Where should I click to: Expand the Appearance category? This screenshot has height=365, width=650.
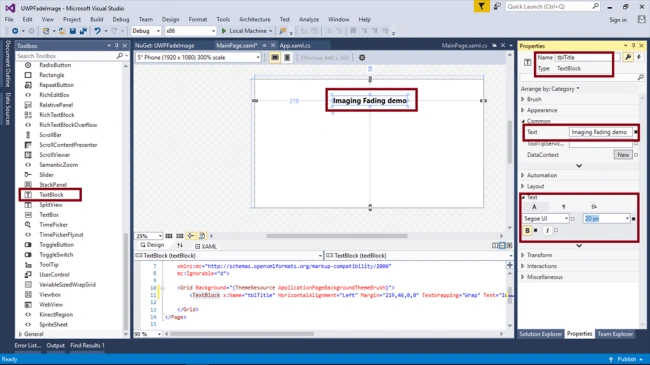(x=522, y=110)
